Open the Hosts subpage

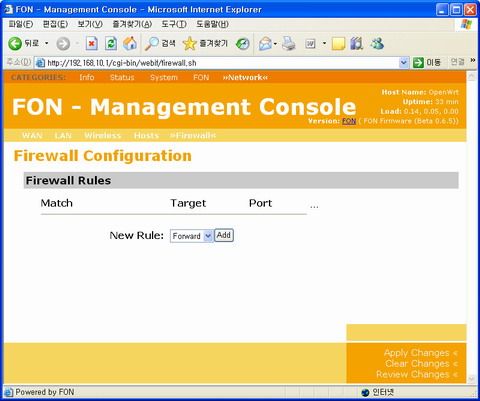[146, 135]
